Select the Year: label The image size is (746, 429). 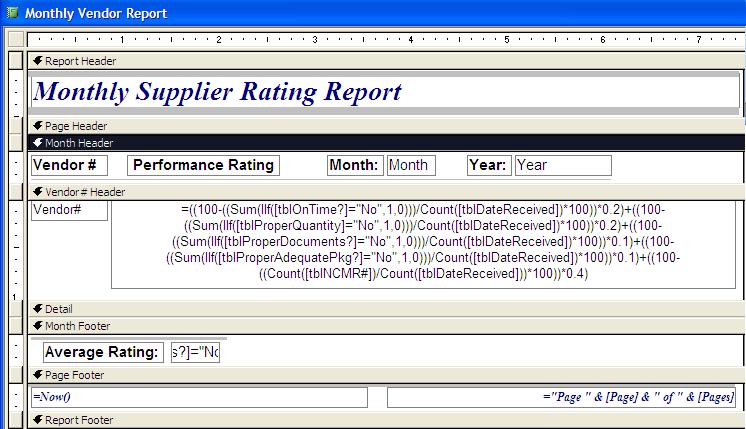pyautogui.click(x=489, y=166)
